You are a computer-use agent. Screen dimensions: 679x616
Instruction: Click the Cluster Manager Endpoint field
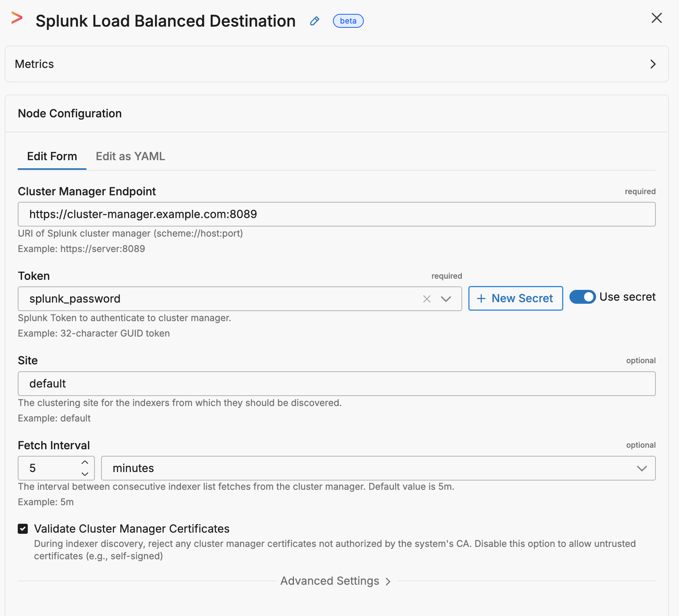pos(336,214)
